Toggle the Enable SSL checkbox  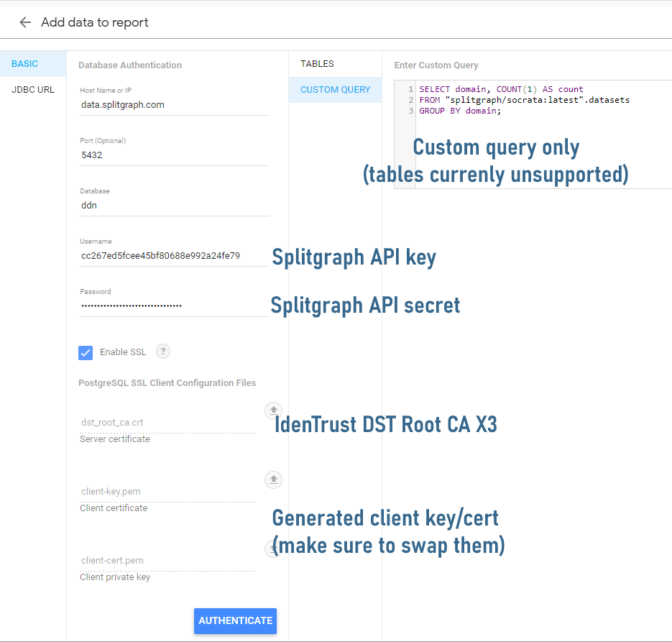86,353
